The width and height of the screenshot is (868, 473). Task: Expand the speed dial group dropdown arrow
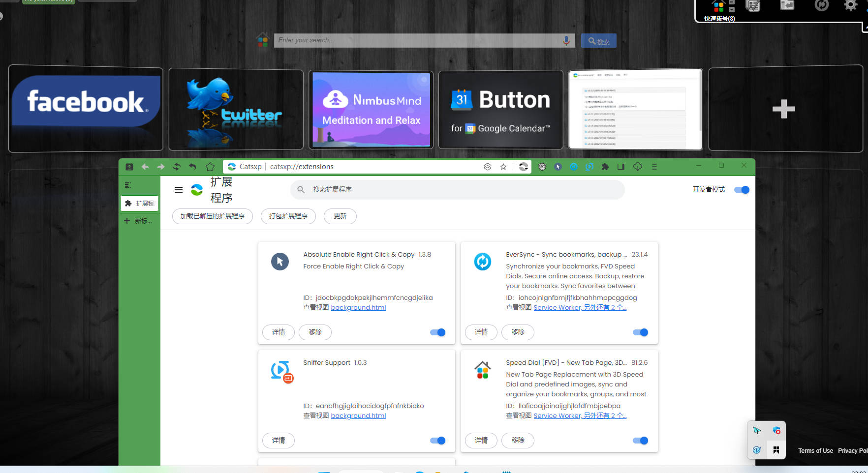pyautogui.click(x=732, y=9)
